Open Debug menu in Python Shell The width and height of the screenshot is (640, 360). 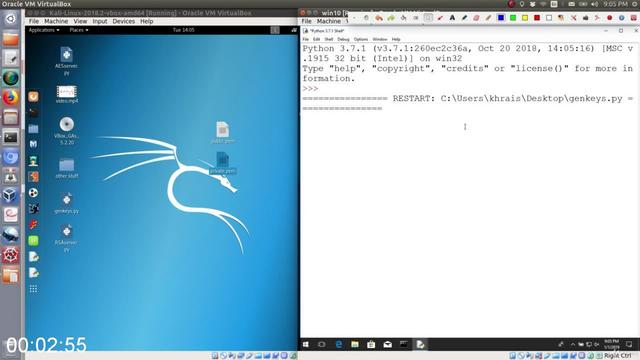point(343,39)
